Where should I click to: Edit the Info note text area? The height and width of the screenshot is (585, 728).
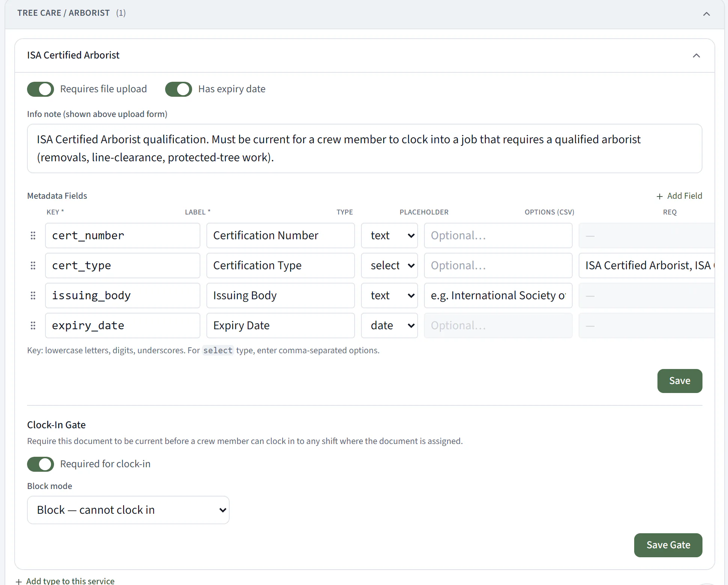(x=364, y=148)
